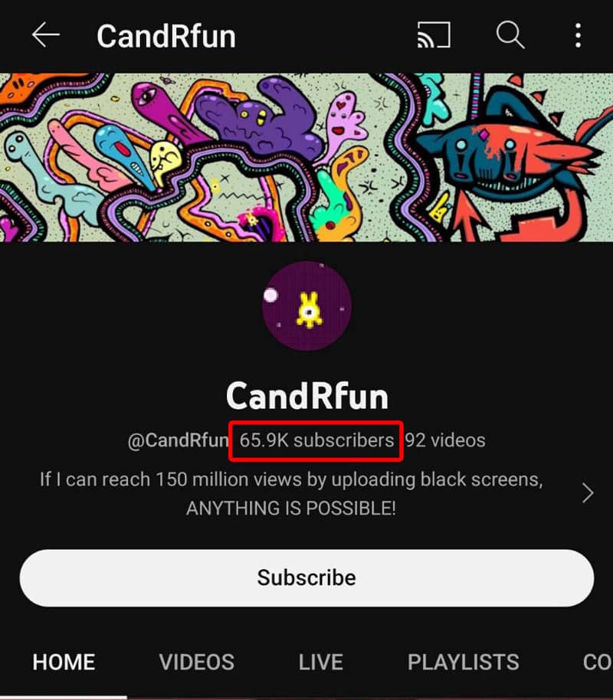Tap the @CandRfun handle text

(178, 440)
